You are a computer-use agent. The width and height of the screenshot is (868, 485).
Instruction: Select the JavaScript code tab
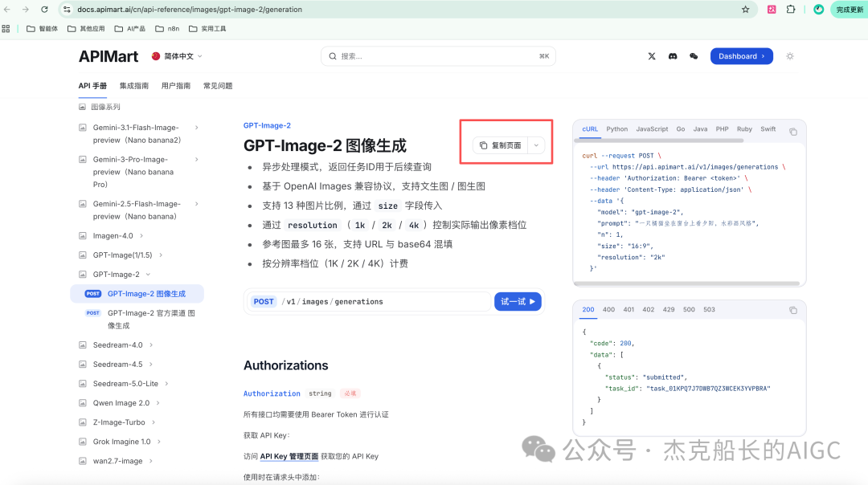[652, 128]
